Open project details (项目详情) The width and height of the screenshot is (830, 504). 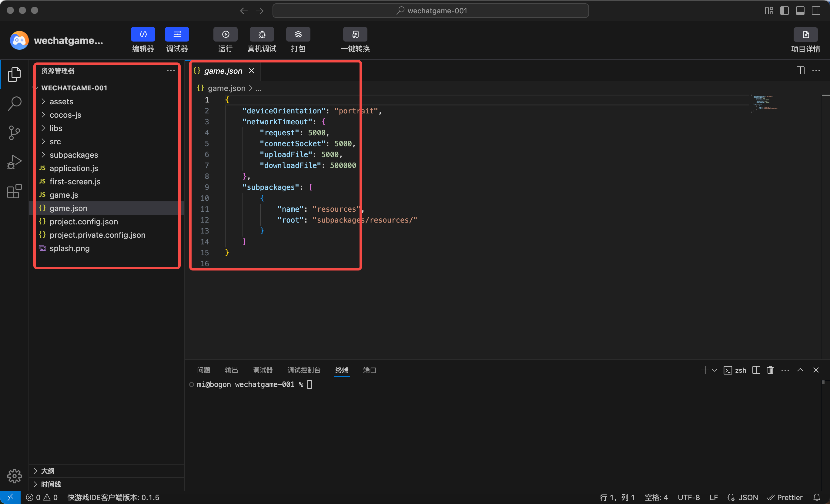[x=805, y=35]
